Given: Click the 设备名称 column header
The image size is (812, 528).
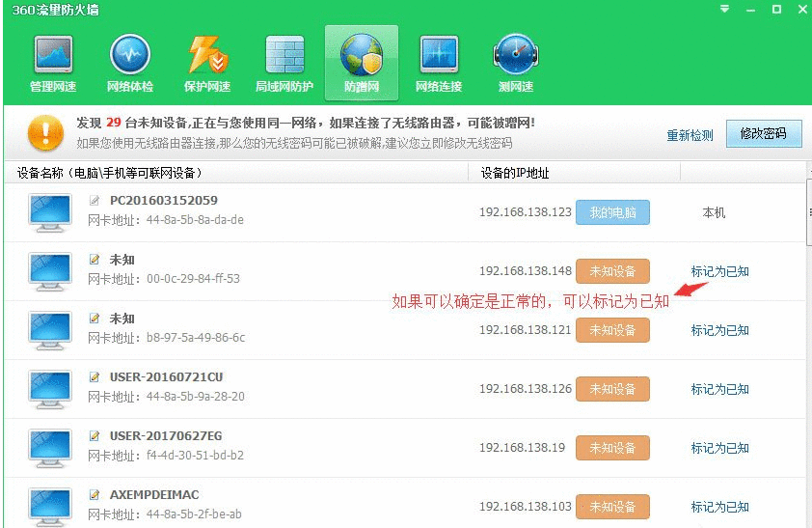Looking at the screenshot, I should tap(236, 173).
